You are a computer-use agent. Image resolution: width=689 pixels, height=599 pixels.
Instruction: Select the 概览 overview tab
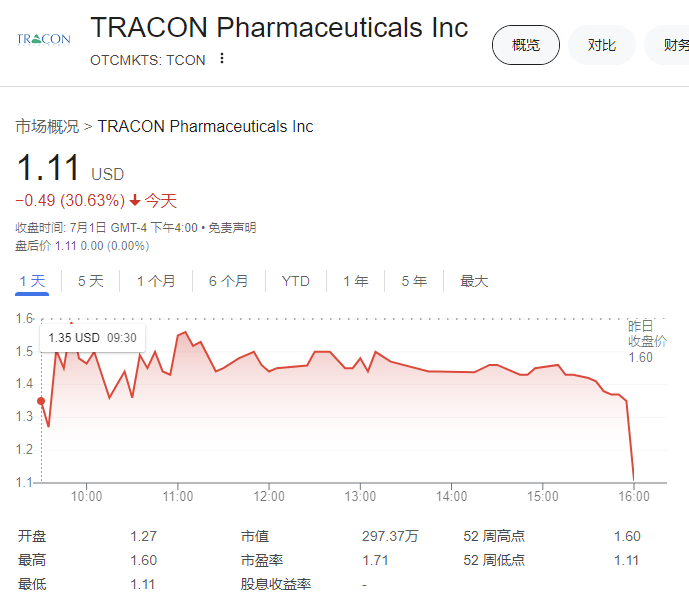[526, 45]
